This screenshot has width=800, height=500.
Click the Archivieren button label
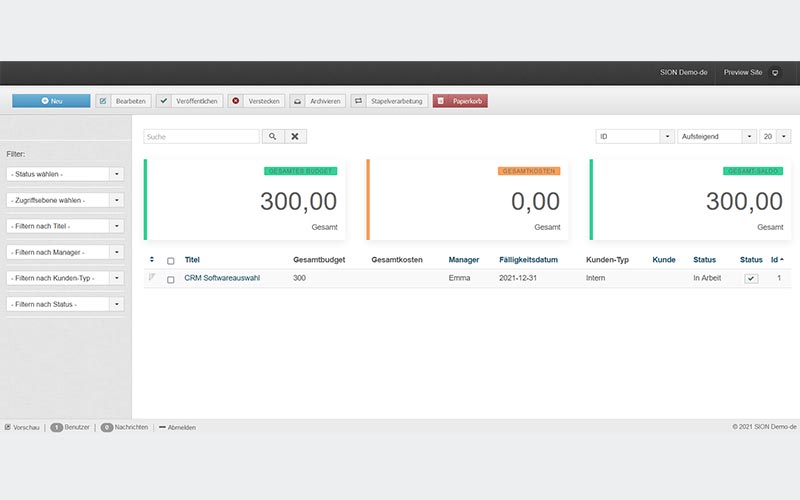(325, 101)
